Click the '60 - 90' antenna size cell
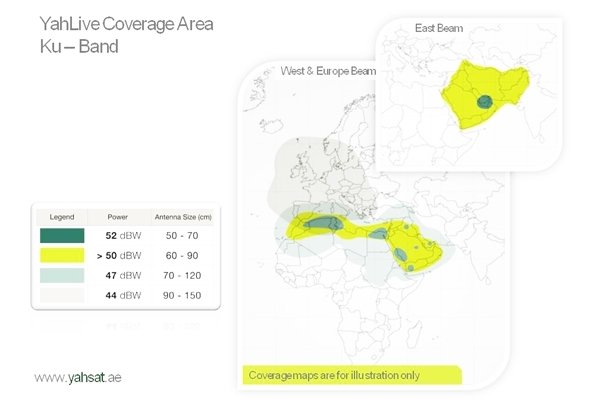 click(182, 255)
